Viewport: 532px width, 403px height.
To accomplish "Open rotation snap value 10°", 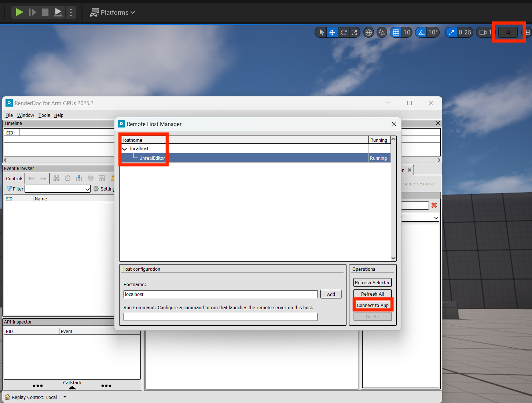I will point(433,32).
